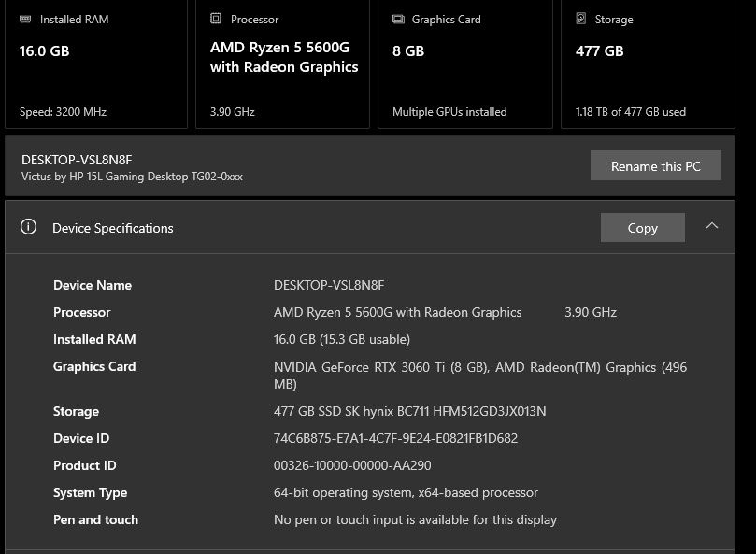Click the Device Specifications heading text
This screenshot has height=554, width=756.
[113, 228]
